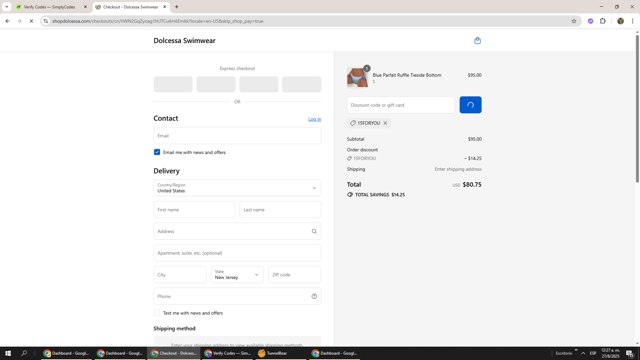
Task: Open Verify Codes window in taskbar
Action: [228, 353]
